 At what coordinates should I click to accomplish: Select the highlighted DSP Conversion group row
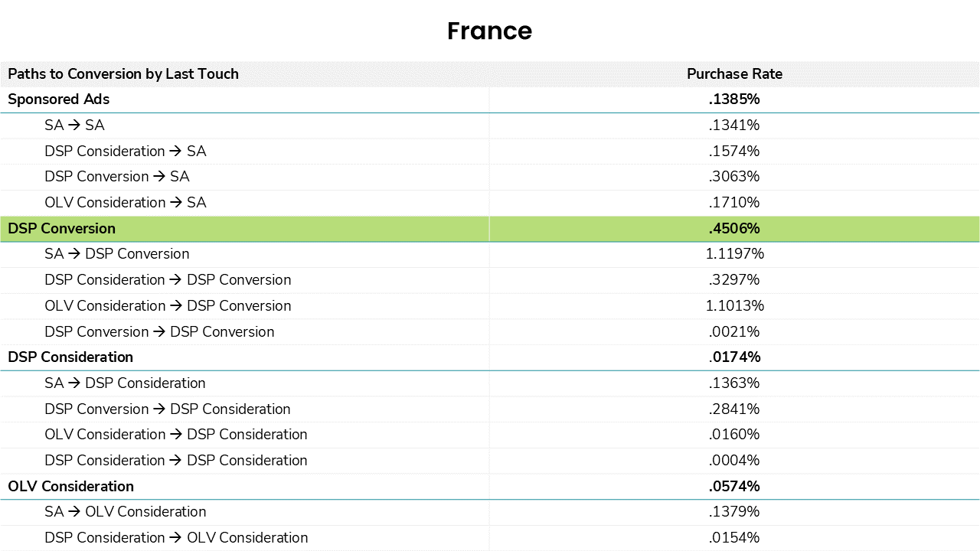[x=490, y=229]
